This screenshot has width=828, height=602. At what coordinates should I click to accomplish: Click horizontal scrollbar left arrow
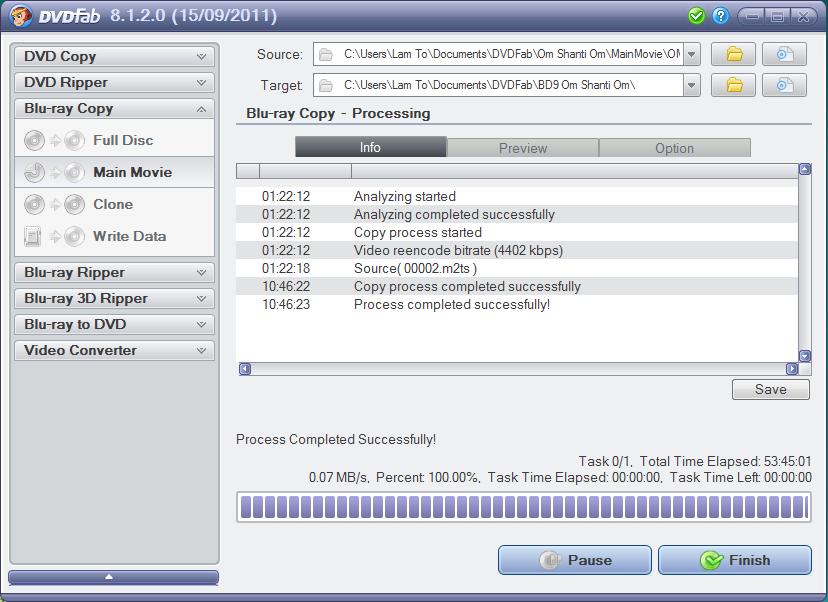[244, 369]
